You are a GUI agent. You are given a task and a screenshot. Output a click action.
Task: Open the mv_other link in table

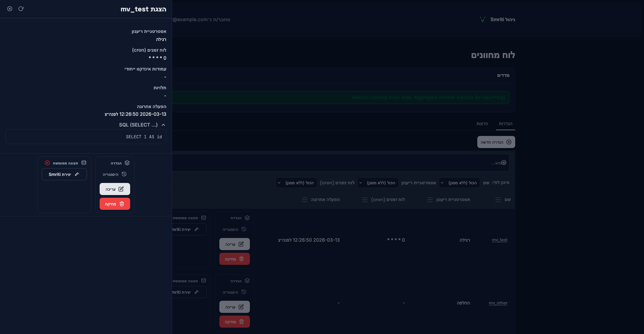[x=498, y=303]
